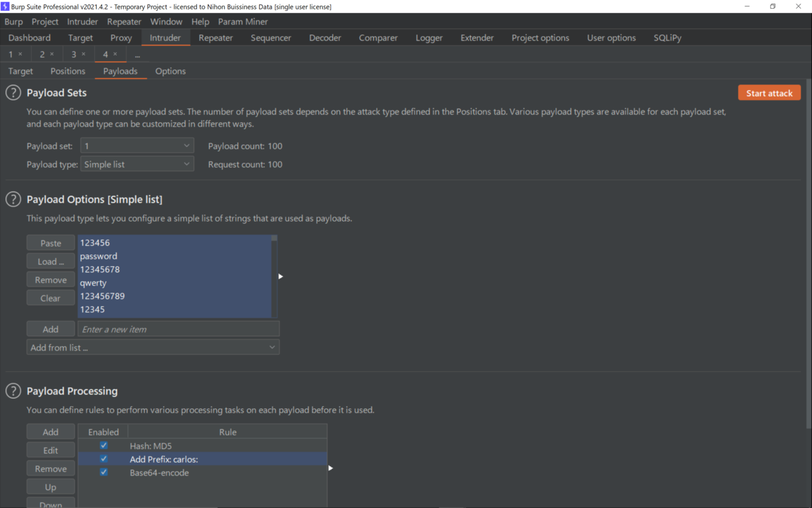Viewport: 812px width, 508px height.
Task: Click the Enter a new item field
Action: coord(179,329)
